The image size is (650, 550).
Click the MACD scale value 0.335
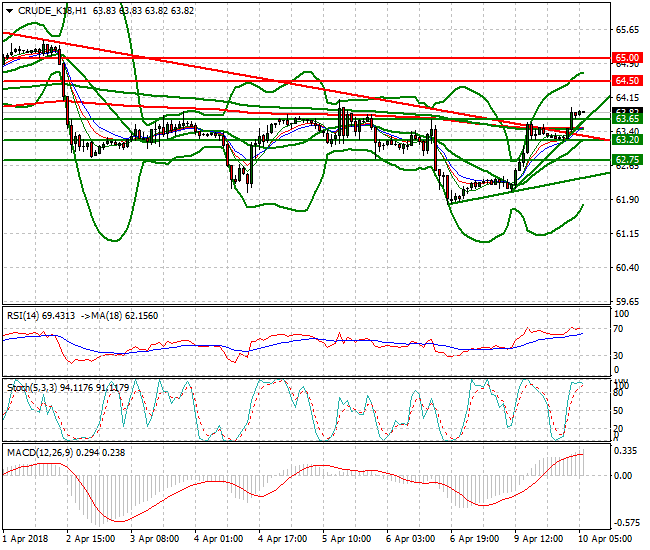pos(626,451)
